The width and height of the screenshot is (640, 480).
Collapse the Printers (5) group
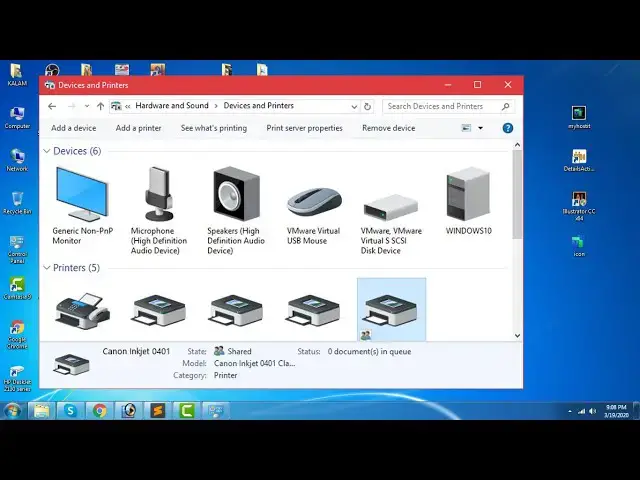coord(47,268)
